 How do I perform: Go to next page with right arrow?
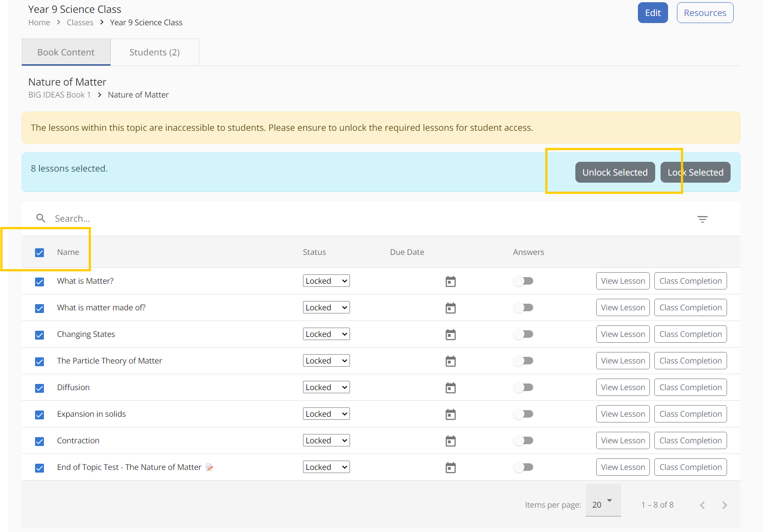[x=724, y=505]
